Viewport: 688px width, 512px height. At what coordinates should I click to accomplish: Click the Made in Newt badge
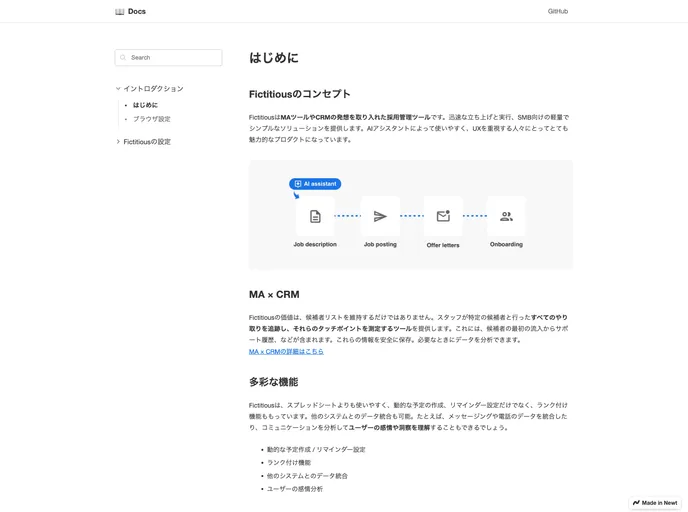coord(655,503)
